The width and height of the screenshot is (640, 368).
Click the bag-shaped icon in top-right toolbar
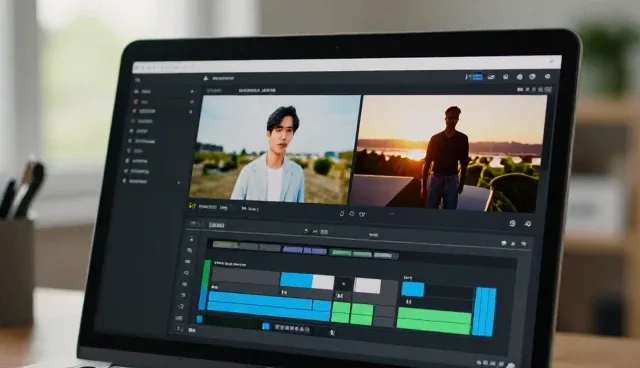click(x=505, y=76)
